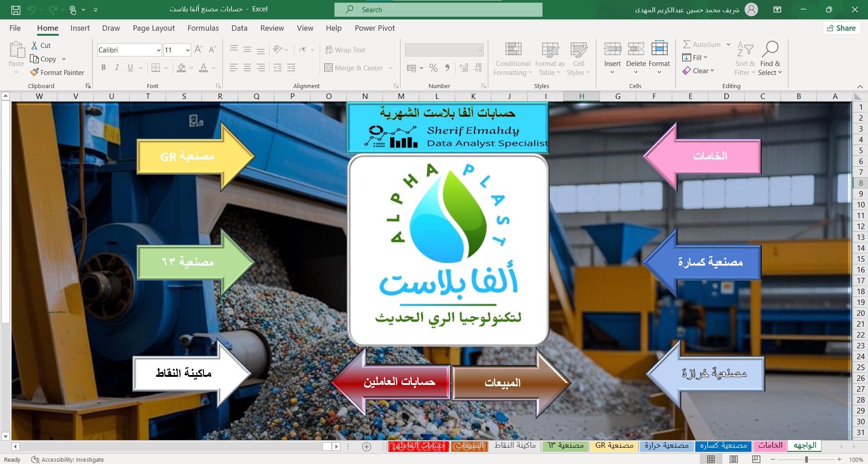Click the yellow مصنعية GR arrow shape

(x=196, y=156)
